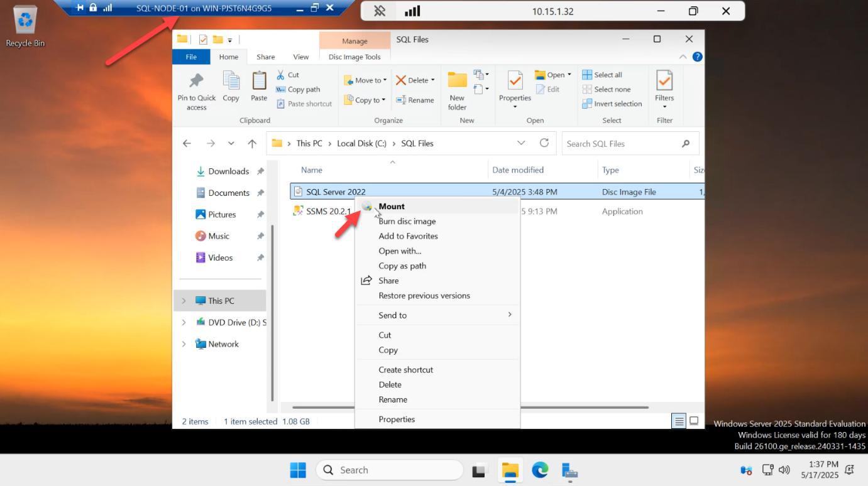Click the Search SQL Files box
Viewport: 868px width, 486px height.
pos(630,143)
